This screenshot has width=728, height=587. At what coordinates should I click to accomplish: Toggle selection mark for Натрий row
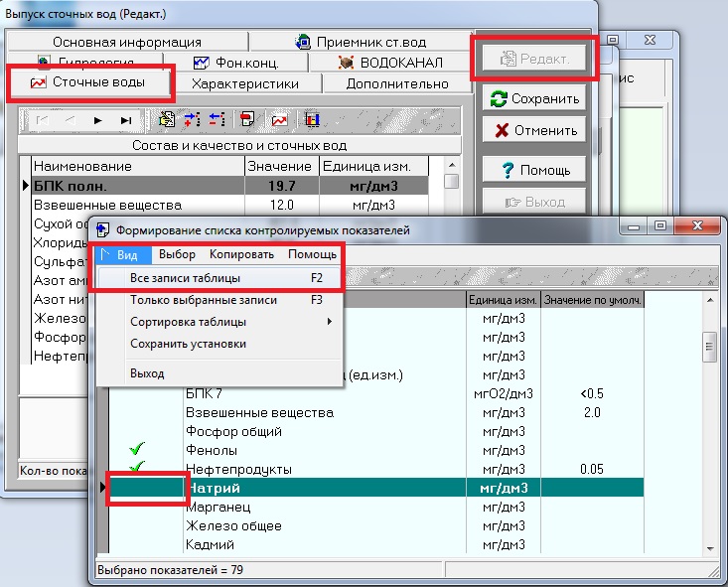(x=146, y=489)
